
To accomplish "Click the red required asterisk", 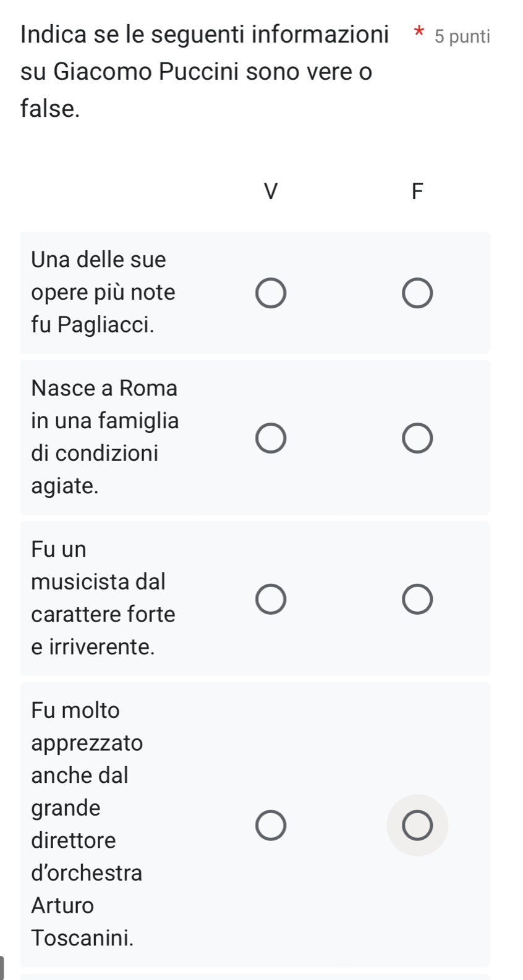I will (419, 33).
